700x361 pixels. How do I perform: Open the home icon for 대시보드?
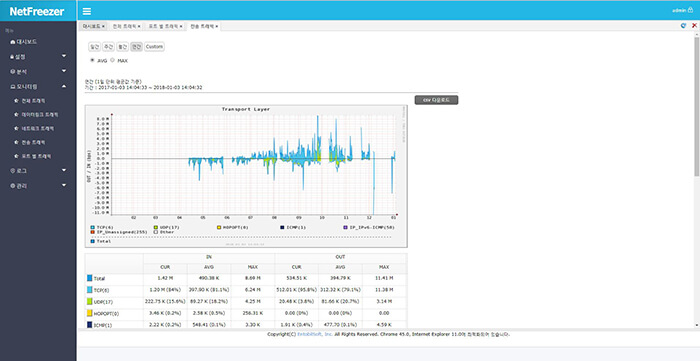coord(12,42)
